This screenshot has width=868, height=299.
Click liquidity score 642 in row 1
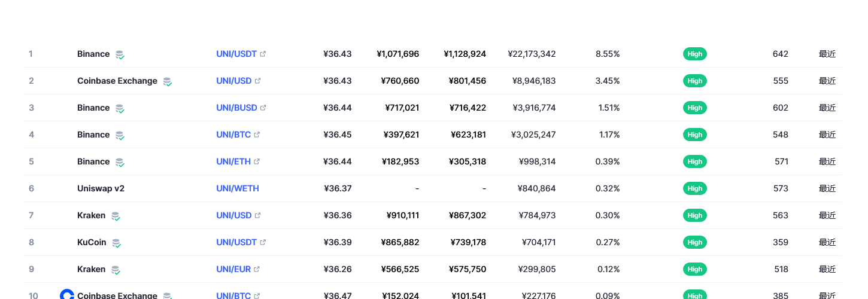click(x=781, y=54)
